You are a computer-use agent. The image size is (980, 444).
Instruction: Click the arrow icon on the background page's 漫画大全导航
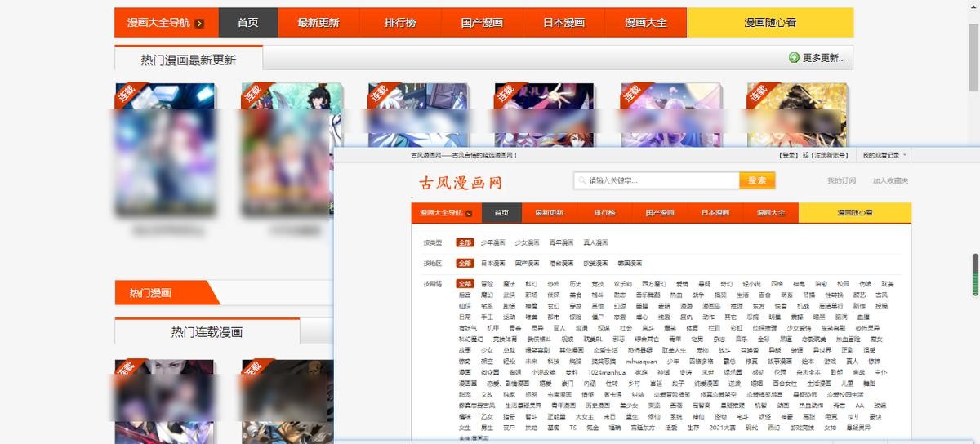[x=200, y=23]
